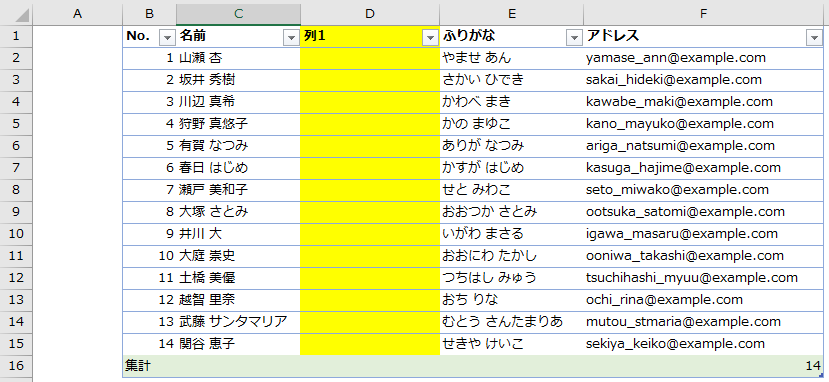Select cell with name 井川 大
This screenshot has width=829, height=382.
click(x=238, y=234)
